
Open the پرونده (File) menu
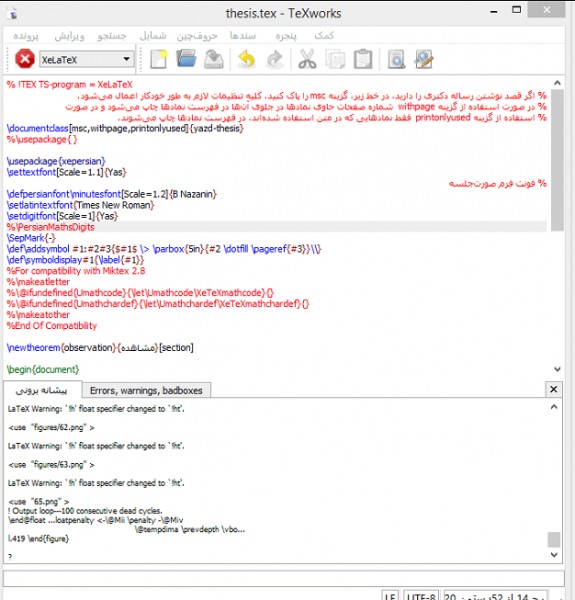click(x=26, y=36)
